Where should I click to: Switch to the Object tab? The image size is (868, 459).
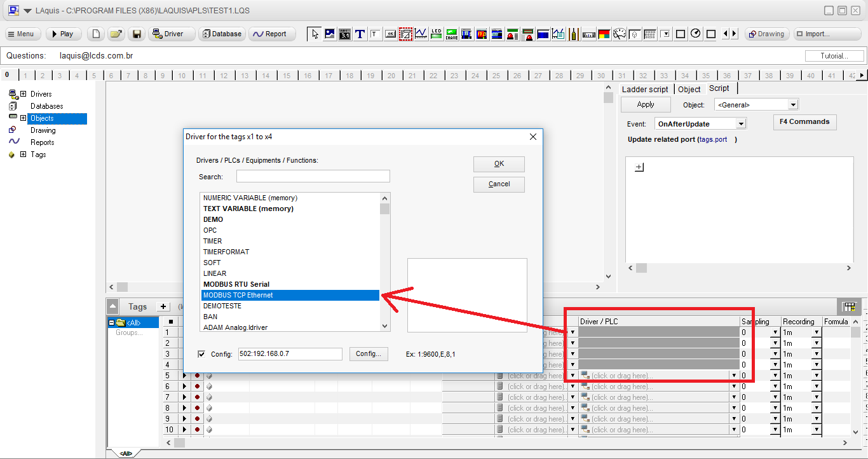pyautogui.click(x=689, y=90)
